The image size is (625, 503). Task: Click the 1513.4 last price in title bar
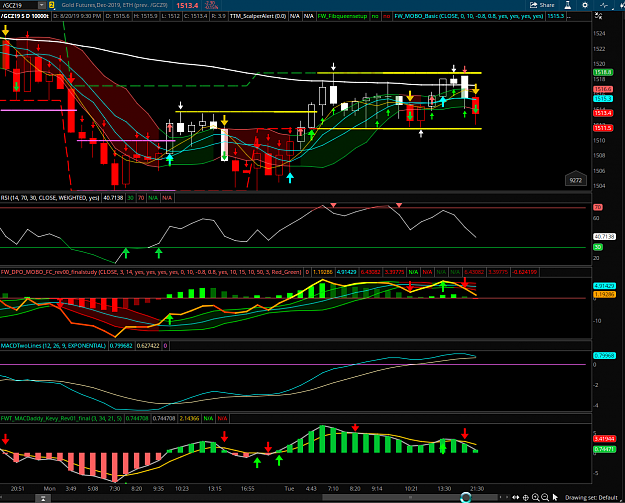187,6
